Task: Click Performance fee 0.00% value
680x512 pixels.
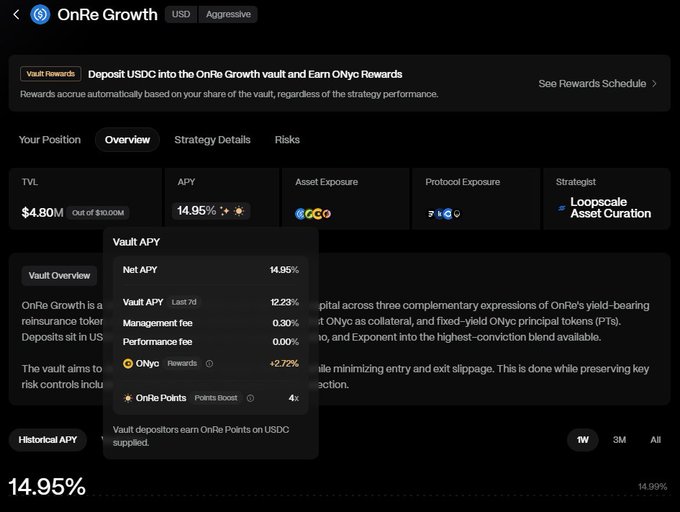Action: 285,342
